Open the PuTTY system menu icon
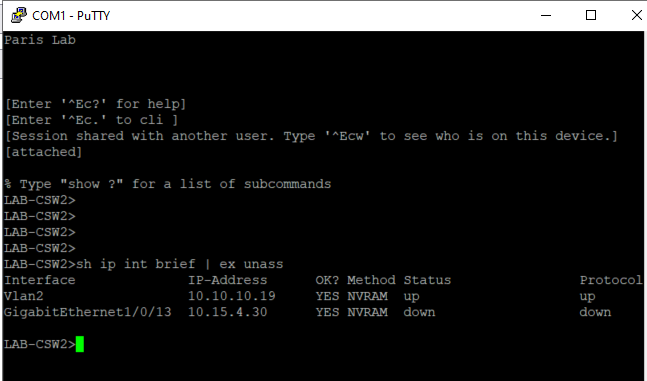Image resolution: width=647 pixels, height=381 pixels. [19, 16]
